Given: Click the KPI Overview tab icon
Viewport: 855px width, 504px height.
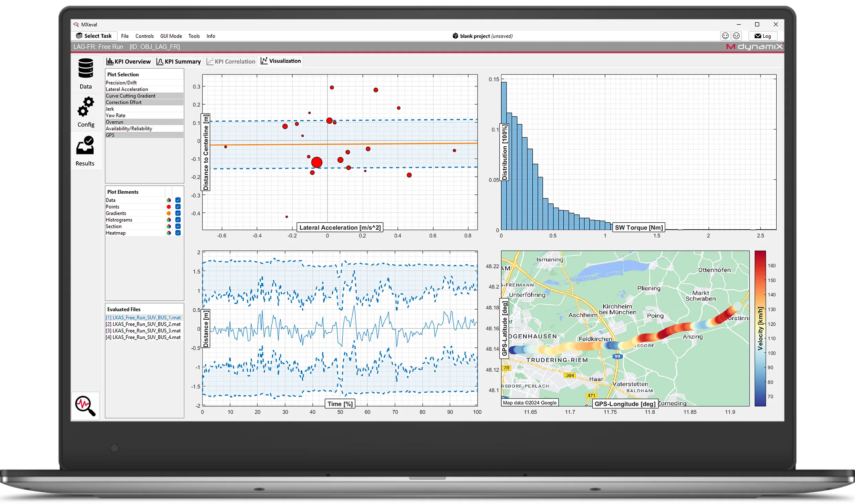Looking at the screenshot, I should coord(110,61).
